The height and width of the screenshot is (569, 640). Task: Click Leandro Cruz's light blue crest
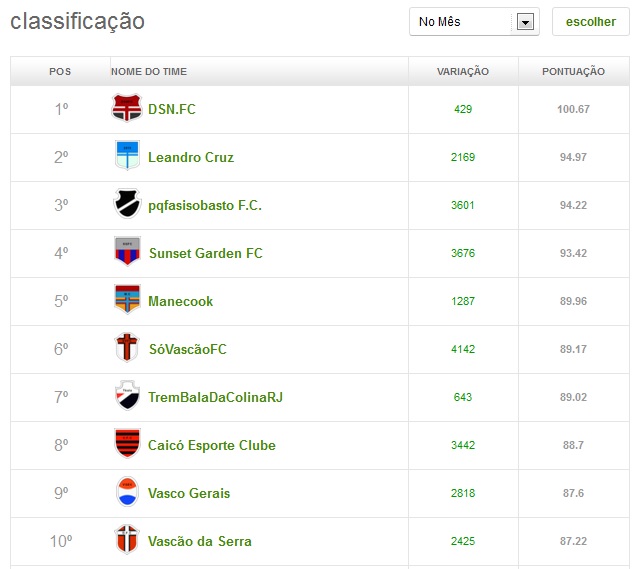pyautogui.click(x=127, y=157)
